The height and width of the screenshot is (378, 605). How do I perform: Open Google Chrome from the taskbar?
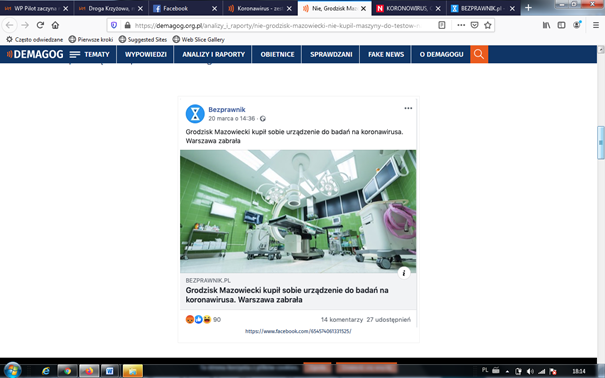point(67,371)
